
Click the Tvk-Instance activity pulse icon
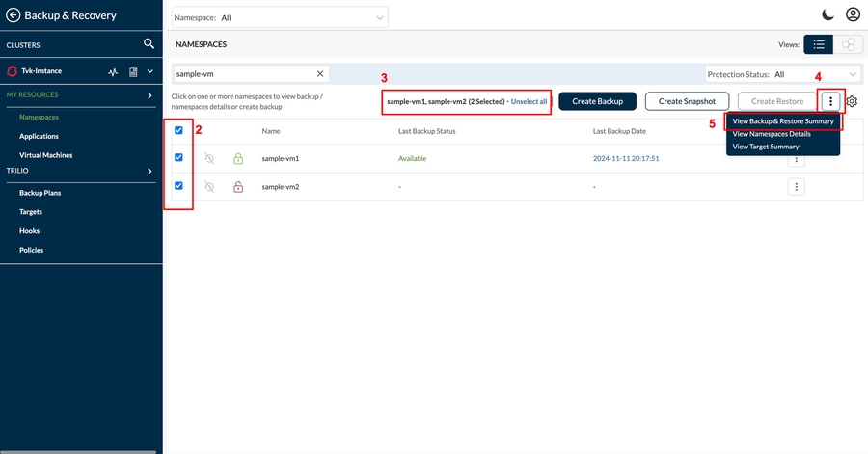click(x=113, y=71)
